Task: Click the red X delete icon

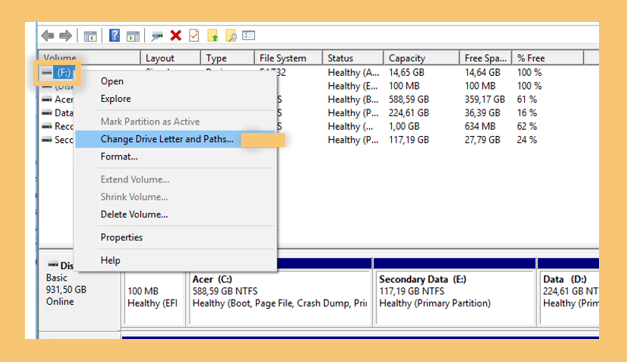Action: point(176,36)
